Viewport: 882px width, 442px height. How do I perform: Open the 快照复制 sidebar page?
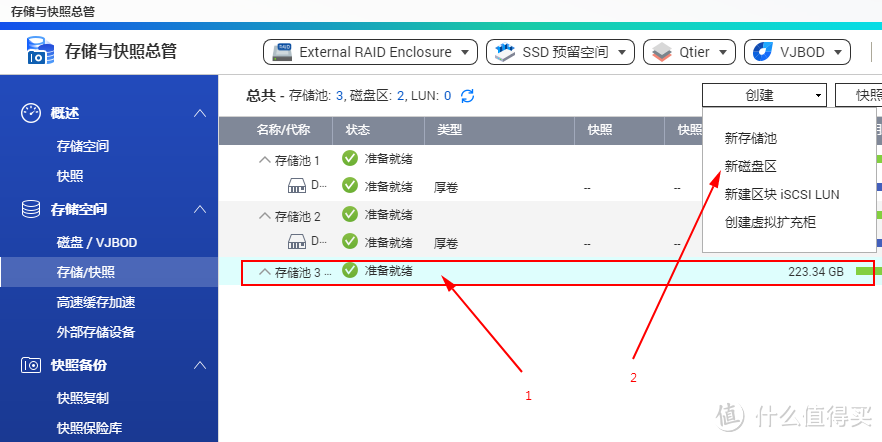(83, 398)
